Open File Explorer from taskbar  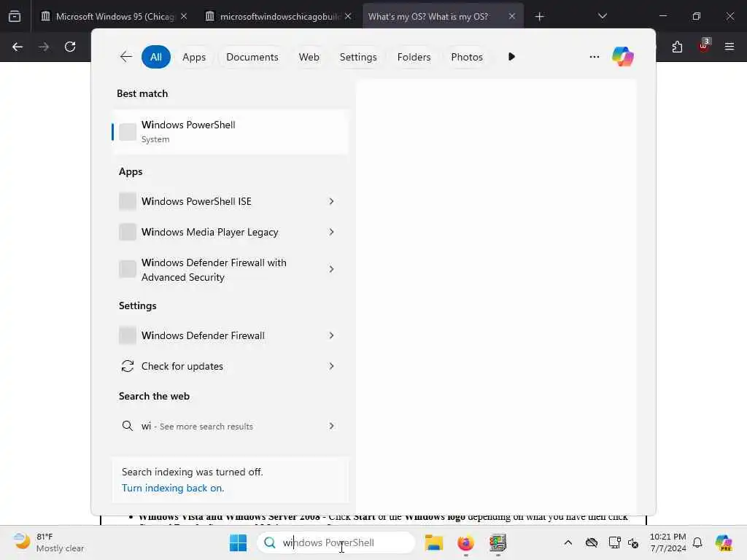tap(433, 542)
